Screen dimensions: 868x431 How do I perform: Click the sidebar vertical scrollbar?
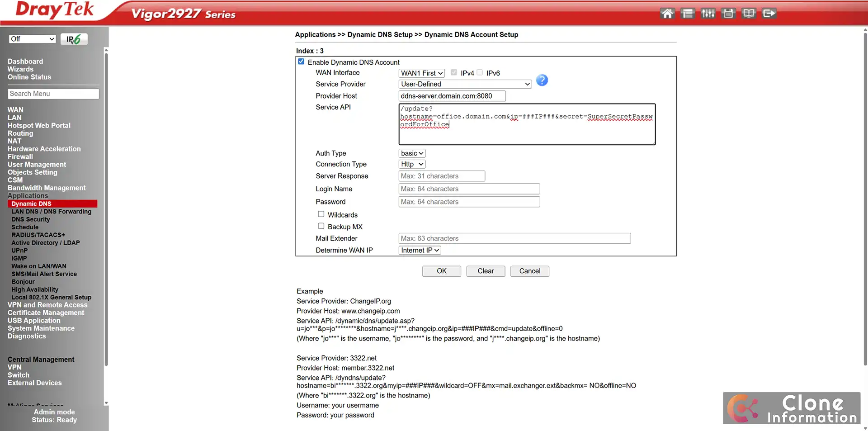point(106,208)
